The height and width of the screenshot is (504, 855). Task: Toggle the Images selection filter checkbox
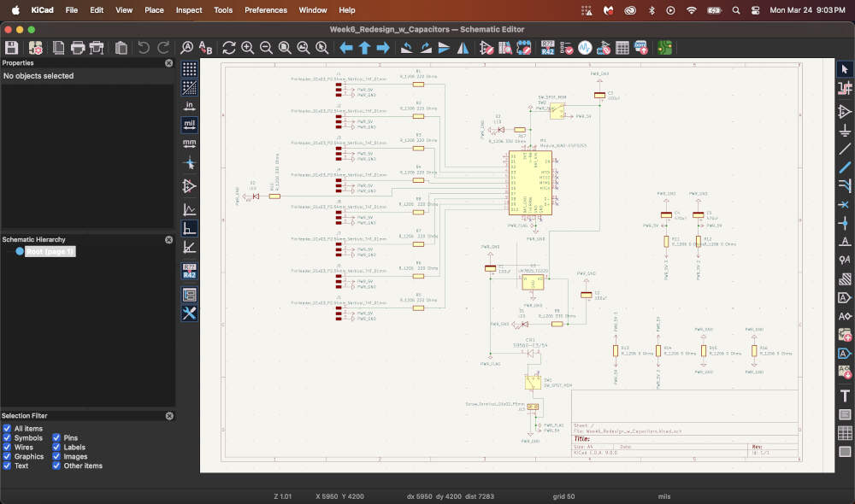tap(56, 456)
